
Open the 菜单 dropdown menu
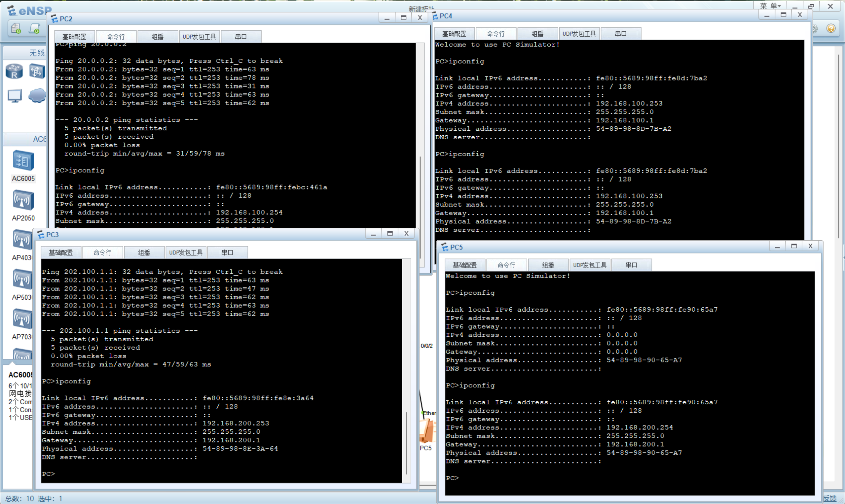pyautogui.click(x=770, y=6)
